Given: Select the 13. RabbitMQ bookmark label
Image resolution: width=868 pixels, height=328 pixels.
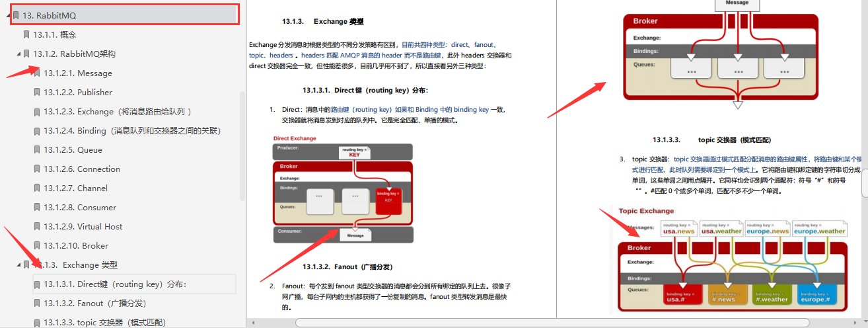Looking at the screenshot, I should coord(49,15).
